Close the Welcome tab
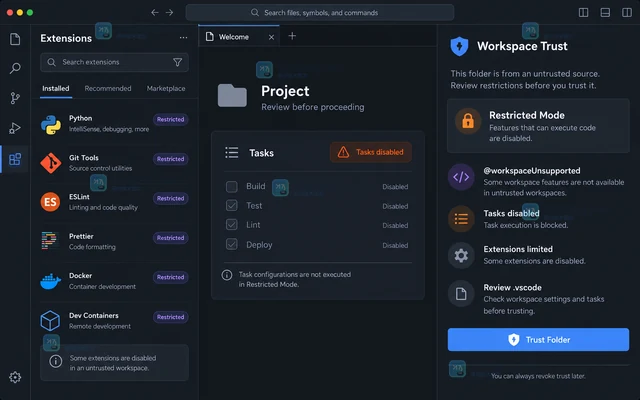640x400 pixels. tap(271, 37)
